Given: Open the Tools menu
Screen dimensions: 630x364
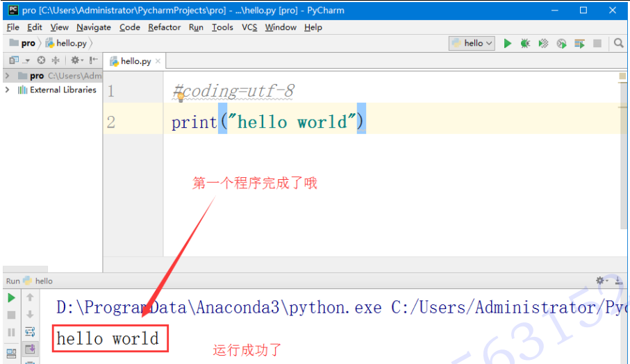Looking at the screenshot, I should click(222, 27).
